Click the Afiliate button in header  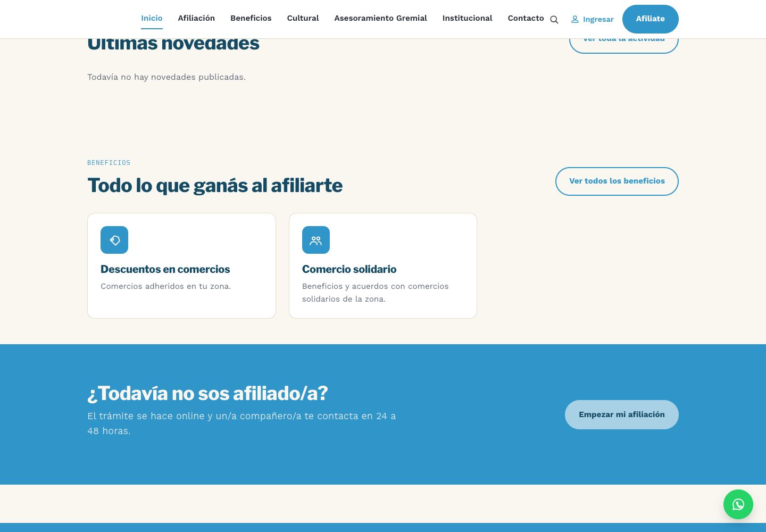point(651,19)
